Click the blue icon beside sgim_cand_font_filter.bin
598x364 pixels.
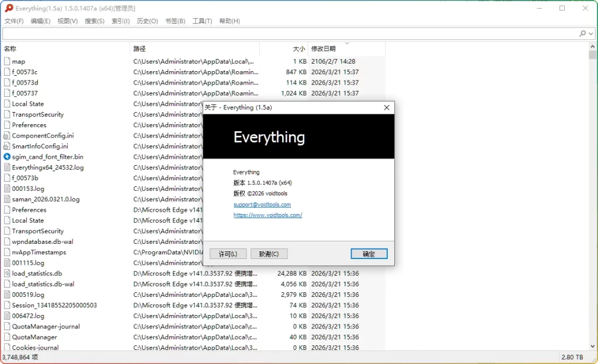click(6, 156)
